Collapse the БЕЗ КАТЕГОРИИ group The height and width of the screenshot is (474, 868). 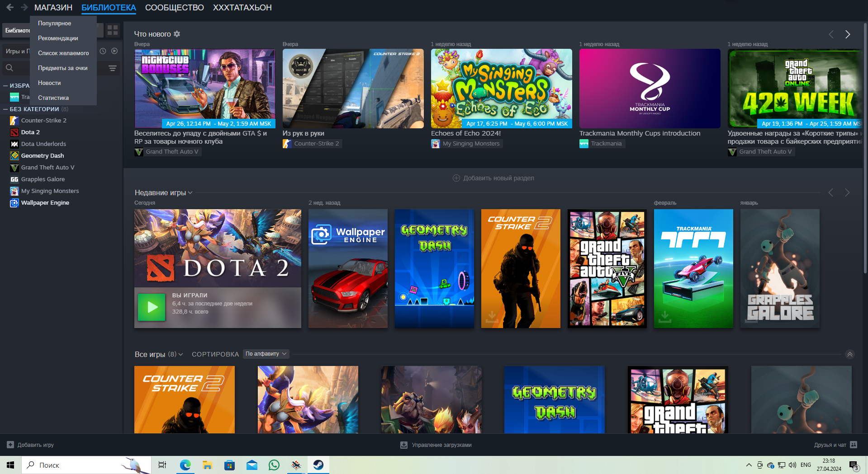5,109
